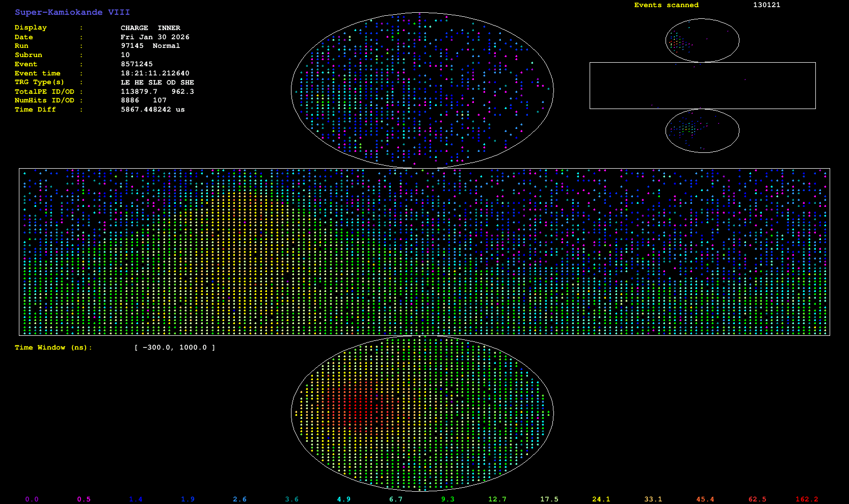Click the green 9.3 color scale value
The width and height of the screenshot is (849, 504).
click(x=447, y=499)
